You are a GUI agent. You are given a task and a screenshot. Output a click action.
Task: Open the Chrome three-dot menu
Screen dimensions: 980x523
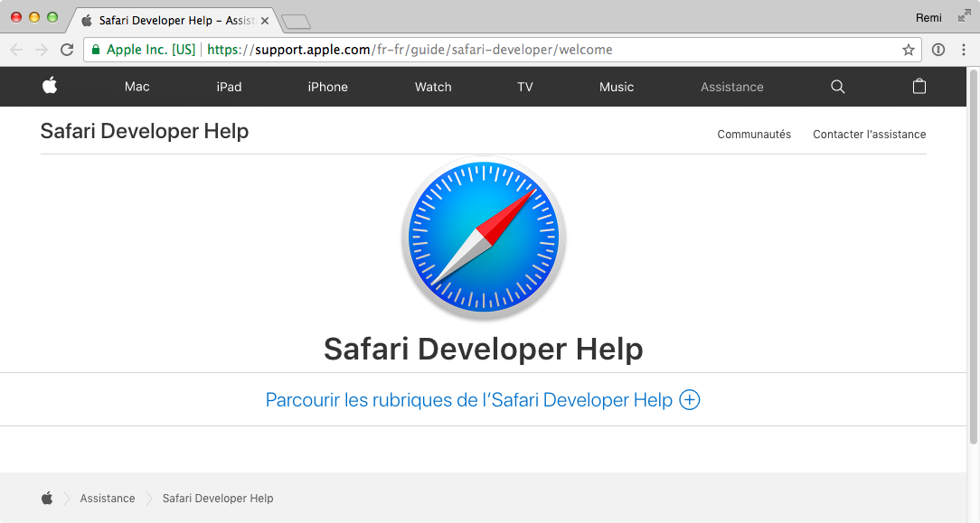tap(963, 50)
